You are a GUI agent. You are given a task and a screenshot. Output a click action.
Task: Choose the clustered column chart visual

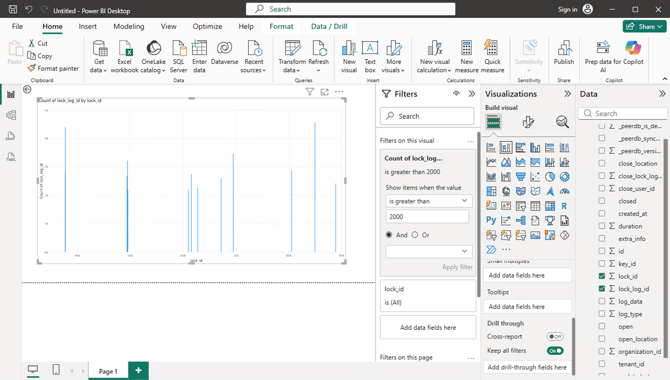535,148
